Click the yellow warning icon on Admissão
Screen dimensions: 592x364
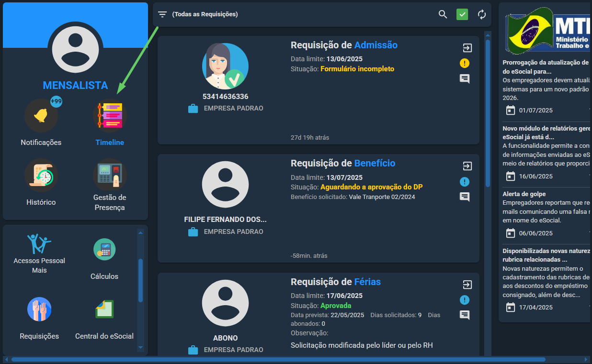[x=465, y=63]
